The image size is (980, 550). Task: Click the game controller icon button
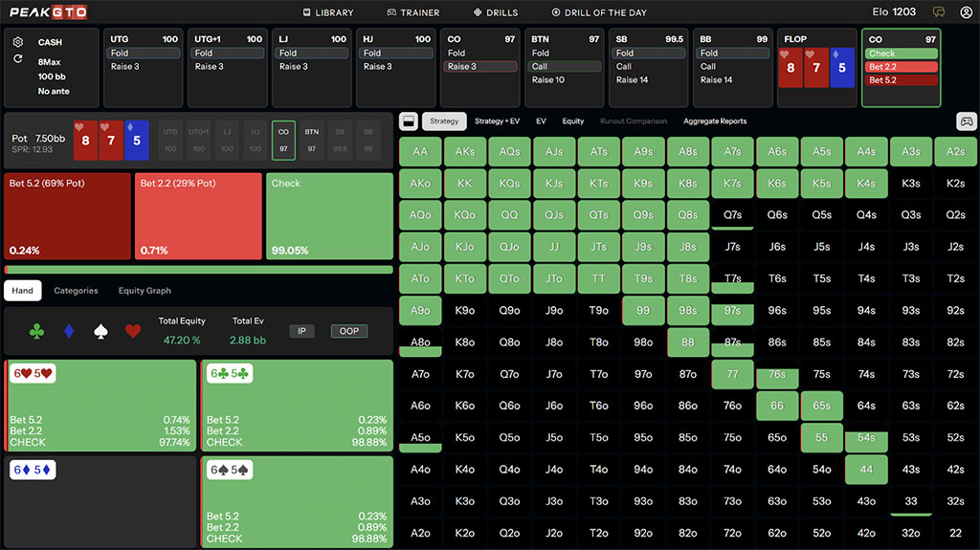point(967,121)
